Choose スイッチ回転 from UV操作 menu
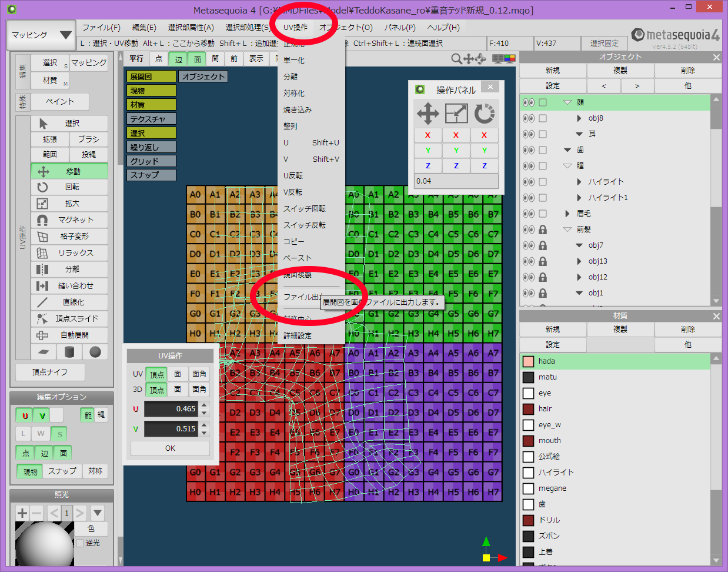 (x=305, y=209)
